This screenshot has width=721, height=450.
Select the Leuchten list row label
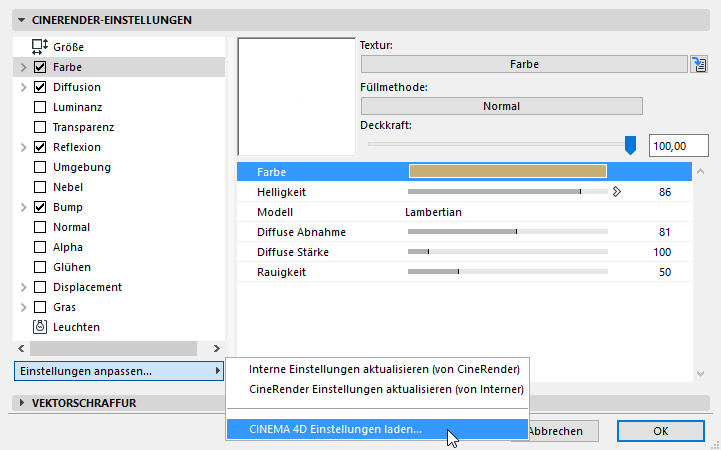[x=76, y=327]
